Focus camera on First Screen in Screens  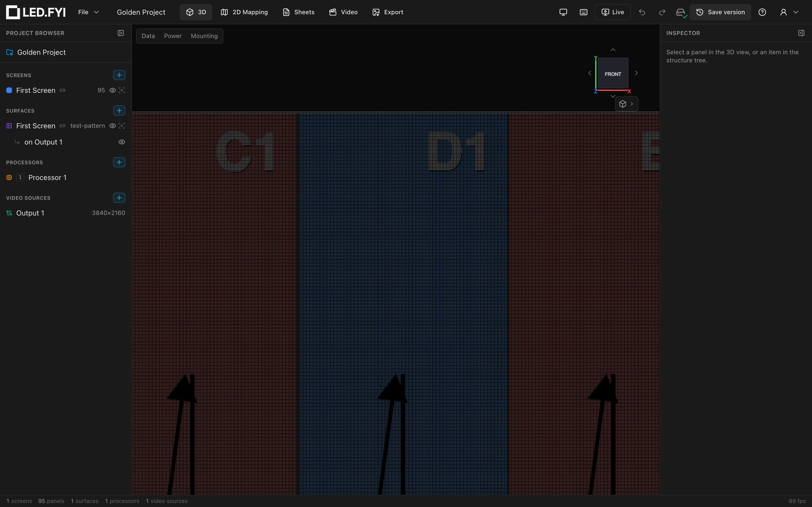click(122, 90)
